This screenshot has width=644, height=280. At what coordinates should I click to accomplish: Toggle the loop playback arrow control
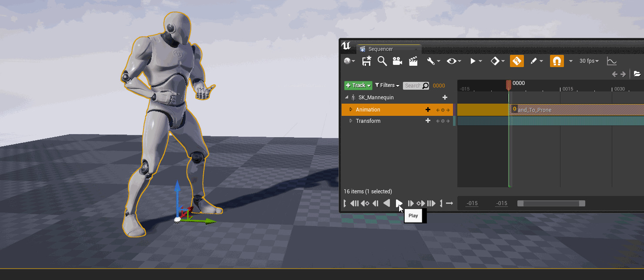[x=449, y=203]
